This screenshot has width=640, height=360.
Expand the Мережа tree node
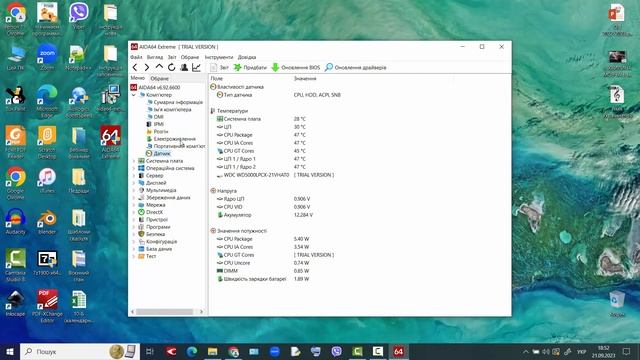(134, 205)
